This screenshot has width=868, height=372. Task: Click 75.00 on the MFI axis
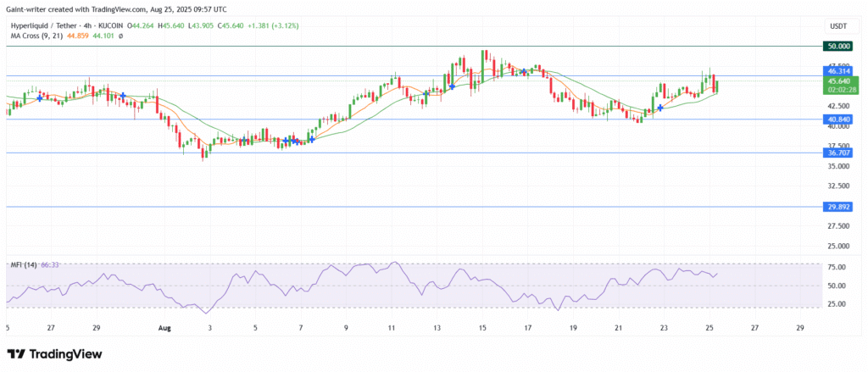pyautogui.click(x=837, y=268)
